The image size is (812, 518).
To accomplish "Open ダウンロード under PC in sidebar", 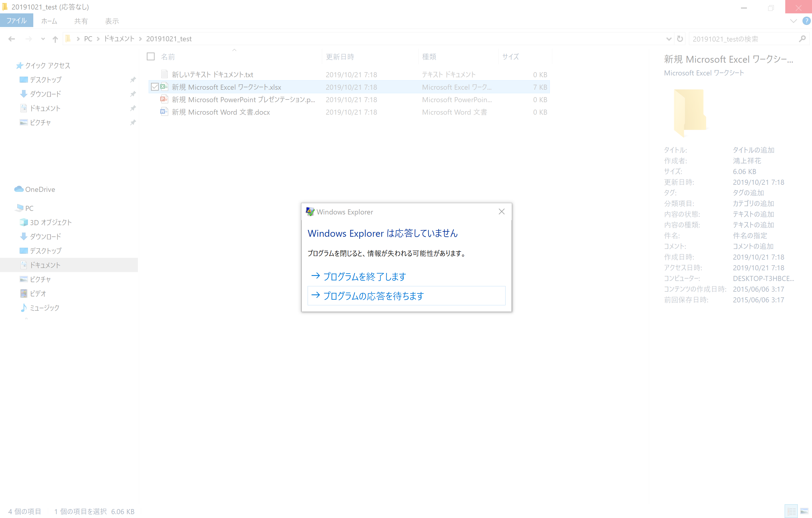I will click(45, 236).
